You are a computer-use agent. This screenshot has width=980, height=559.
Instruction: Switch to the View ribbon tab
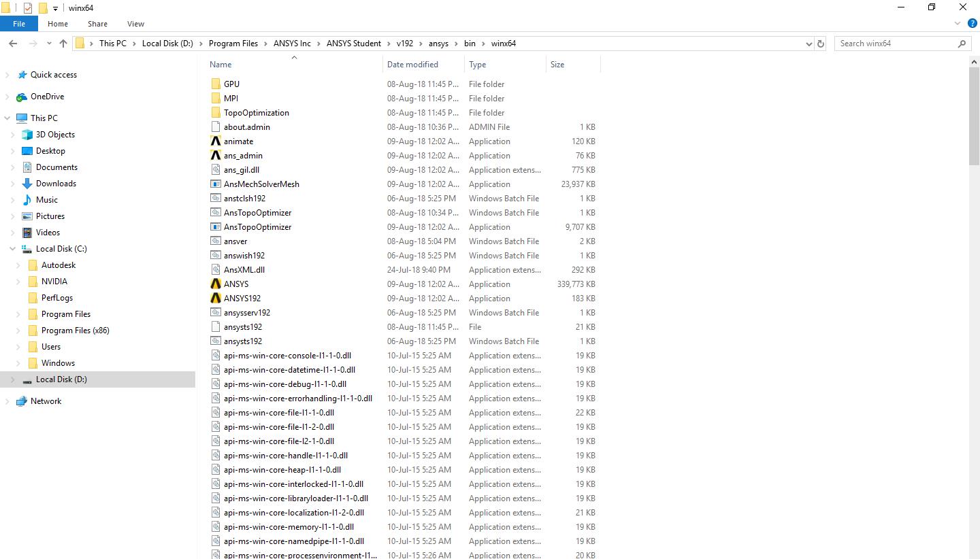[135, 23]
